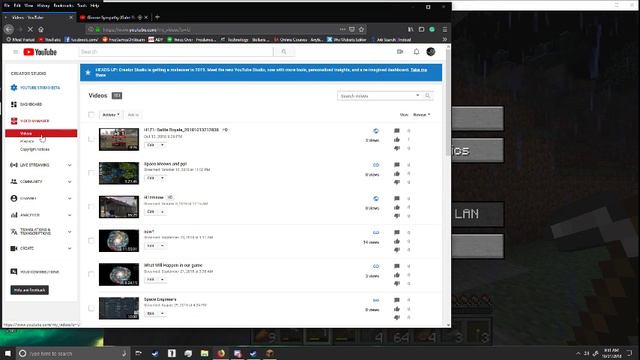The image size is (640, 360).
Task: Expand Translations & Transcriptions section
Action: point(69,232)
